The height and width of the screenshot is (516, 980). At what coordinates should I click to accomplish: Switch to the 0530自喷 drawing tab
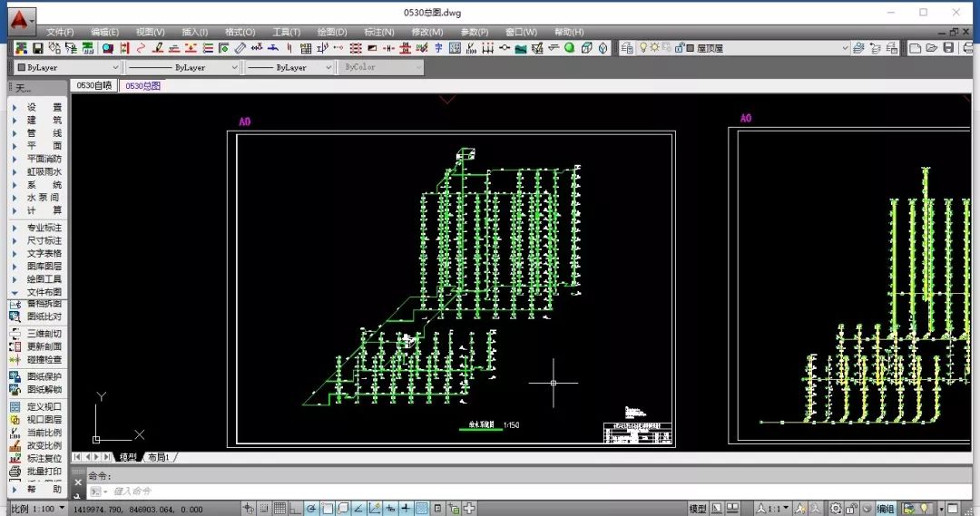93,85
